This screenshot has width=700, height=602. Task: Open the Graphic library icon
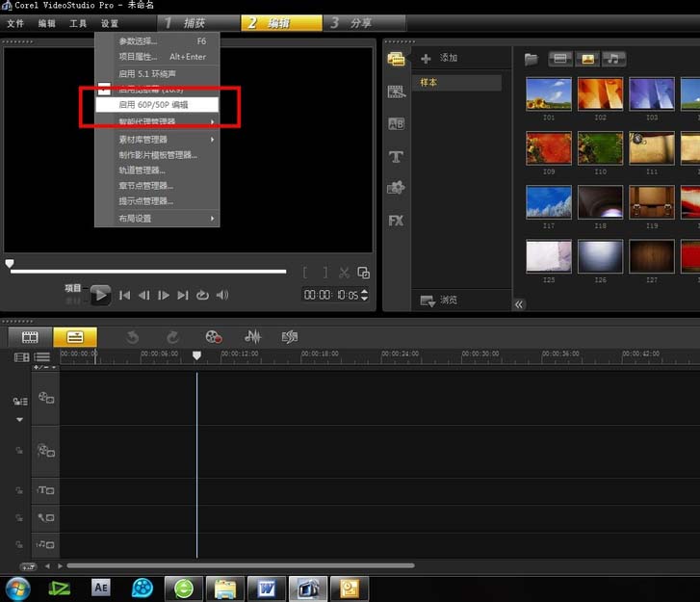click(396, 188)
